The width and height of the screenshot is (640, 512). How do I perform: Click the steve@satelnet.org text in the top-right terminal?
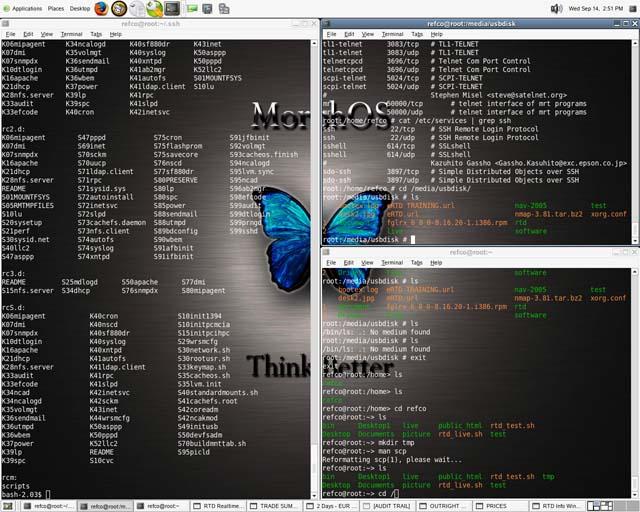coord(527,95)
